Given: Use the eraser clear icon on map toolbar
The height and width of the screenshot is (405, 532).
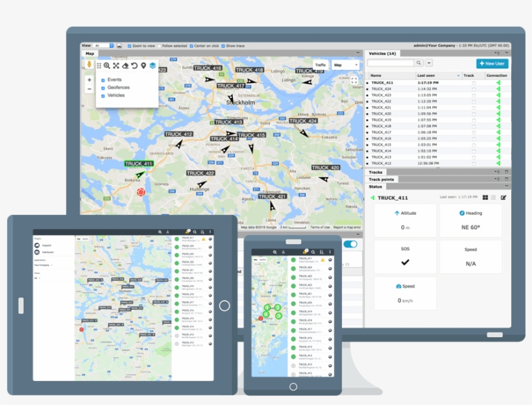Looking at the screenshot, I should [x=125, y=66].
